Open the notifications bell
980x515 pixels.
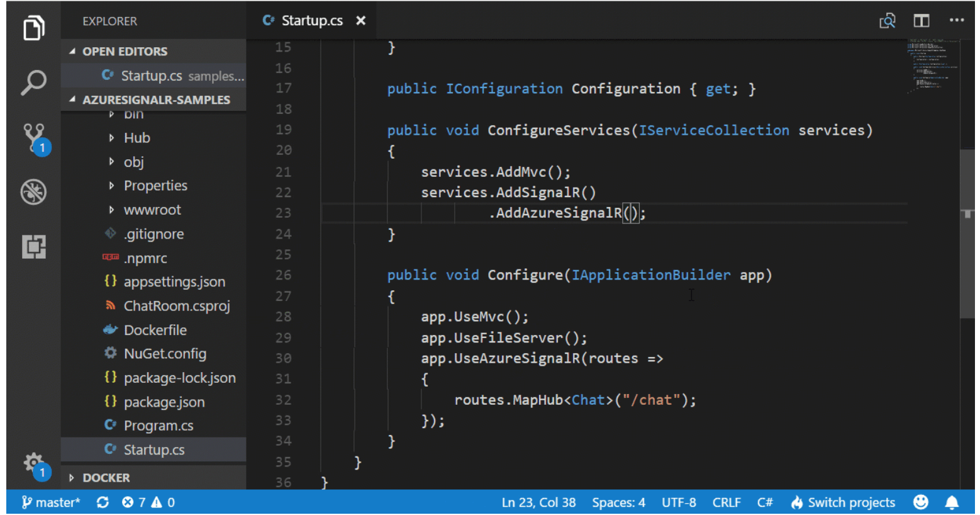pyautogui.click(x=952, y=502)
